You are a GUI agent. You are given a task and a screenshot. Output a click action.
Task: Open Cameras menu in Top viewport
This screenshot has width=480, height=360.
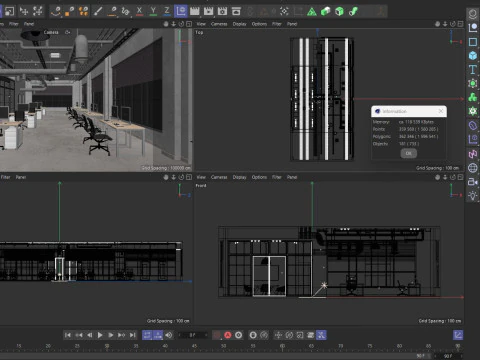tap(219, 24)
